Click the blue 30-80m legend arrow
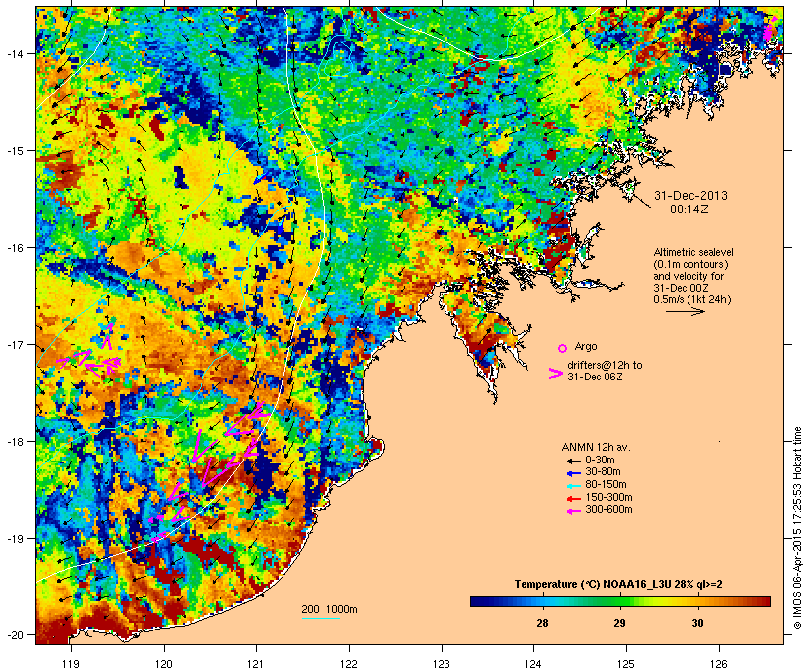Screen dimensions: 810x672 click(573, 473)
